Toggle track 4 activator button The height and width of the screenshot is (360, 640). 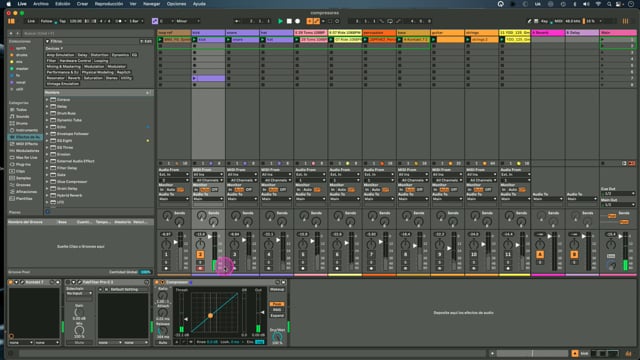coord(269,254)
